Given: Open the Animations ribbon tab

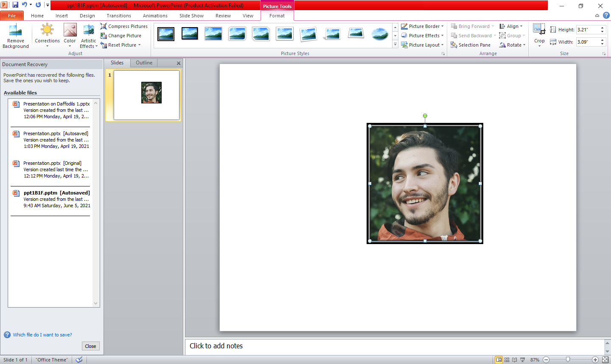Looking at the screenshot, I should 155,16.
